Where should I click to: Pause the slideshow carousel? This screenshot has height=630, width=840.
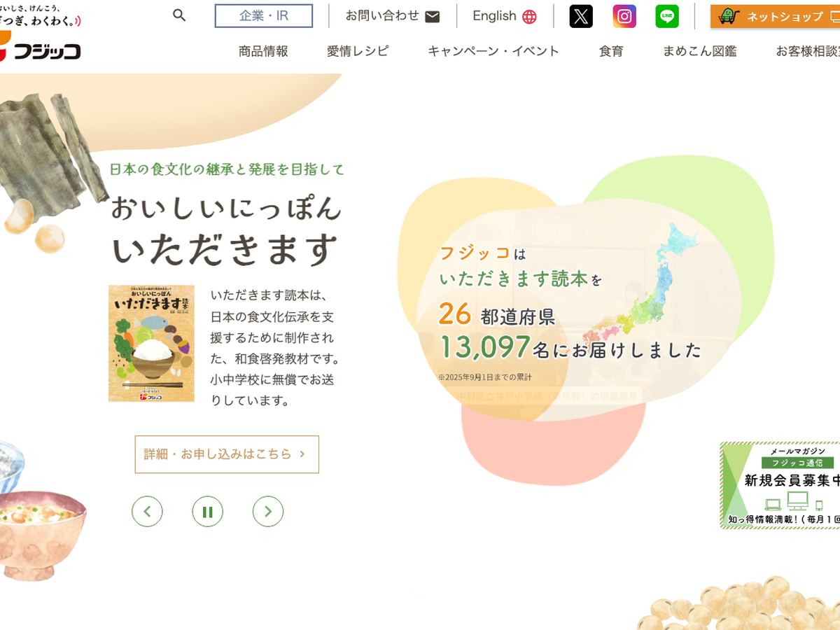[208, 512]
